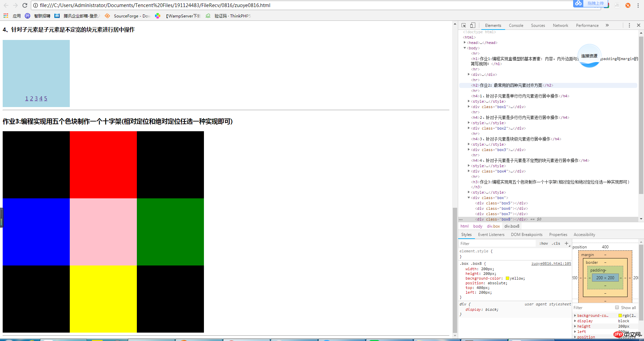Toggle the DevTools device toolbar
The height and width of the screenshot is (341, 644).
[473, 26]
